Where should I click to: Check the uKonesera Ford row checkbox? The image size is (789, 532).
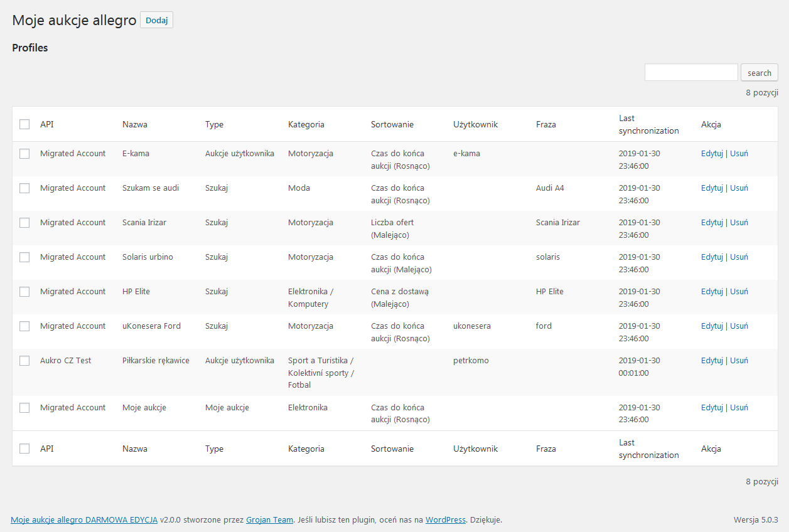tap(24, 326)
